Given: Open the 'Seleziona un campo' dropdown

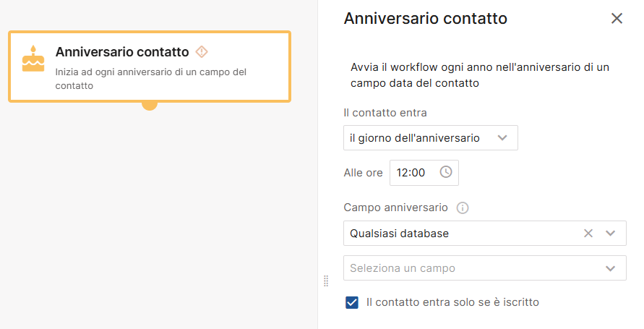Looking at the screenshot, I should (477, 268).
